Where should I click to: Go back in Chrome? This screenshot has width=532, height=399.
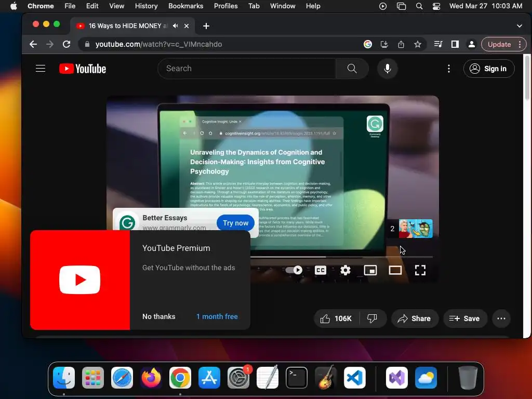coord(33,44)
